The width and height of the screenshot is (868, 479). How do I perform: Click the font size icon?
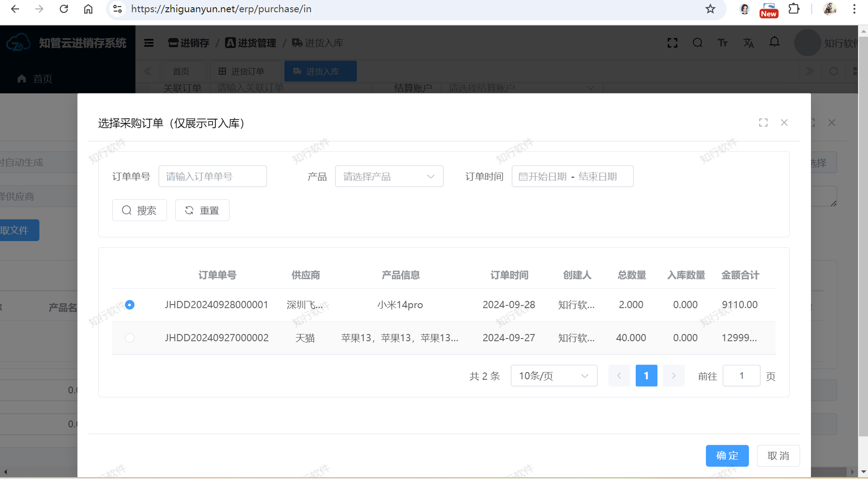tap(723, 43)
